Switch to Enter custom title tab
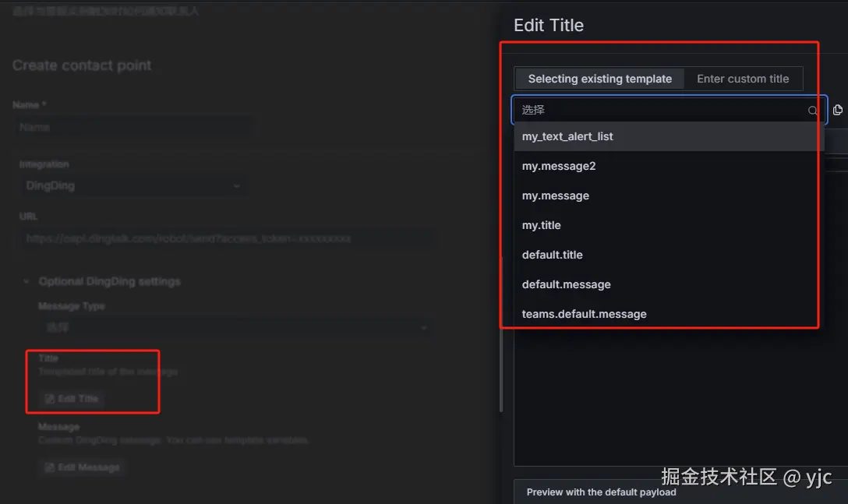Viewport: 848px width, 504px height. pyautogui.click(x=743, y=79)
